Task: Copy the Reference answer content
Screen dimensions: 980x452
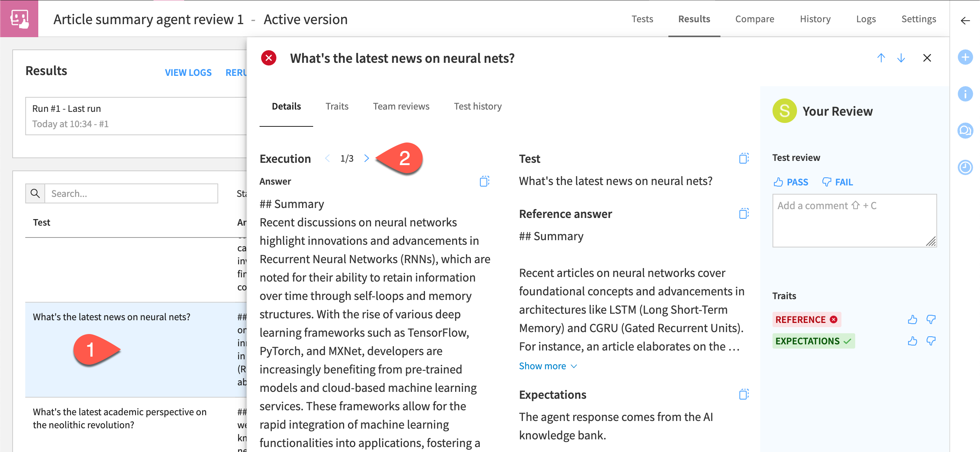Action: tap(743, 214)
